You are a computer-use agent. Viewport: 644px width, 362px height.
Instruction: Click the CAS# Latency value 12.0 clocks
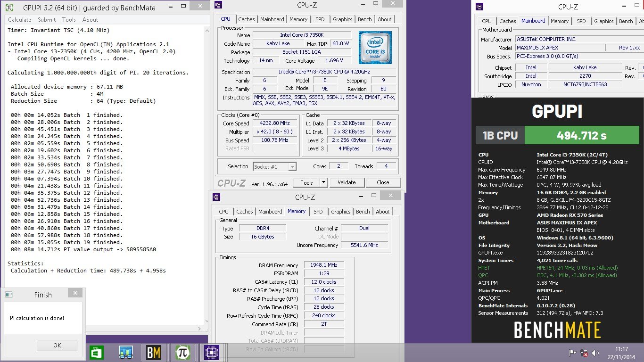(x=324, y=282)
